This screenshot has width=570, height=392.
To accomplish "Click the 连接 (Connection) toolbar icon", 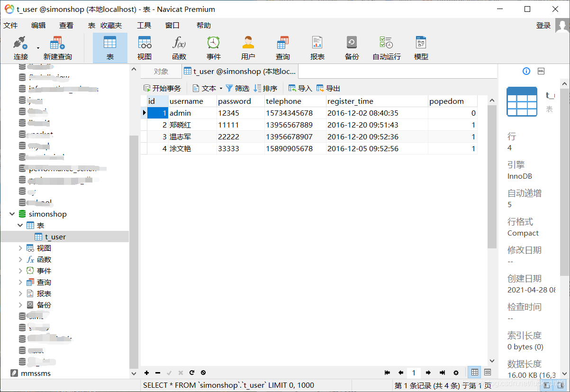I will click(20, 47).
